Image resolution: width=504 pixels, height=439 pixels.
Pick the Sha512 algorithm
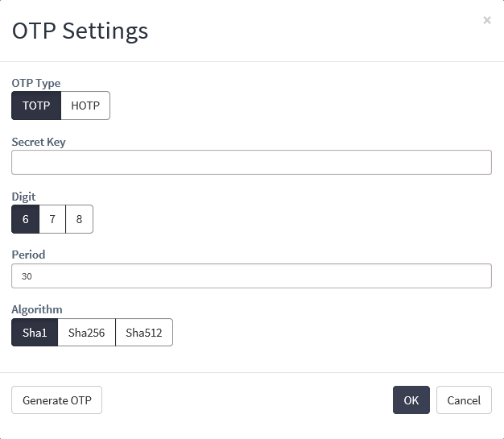coord(144,333)
